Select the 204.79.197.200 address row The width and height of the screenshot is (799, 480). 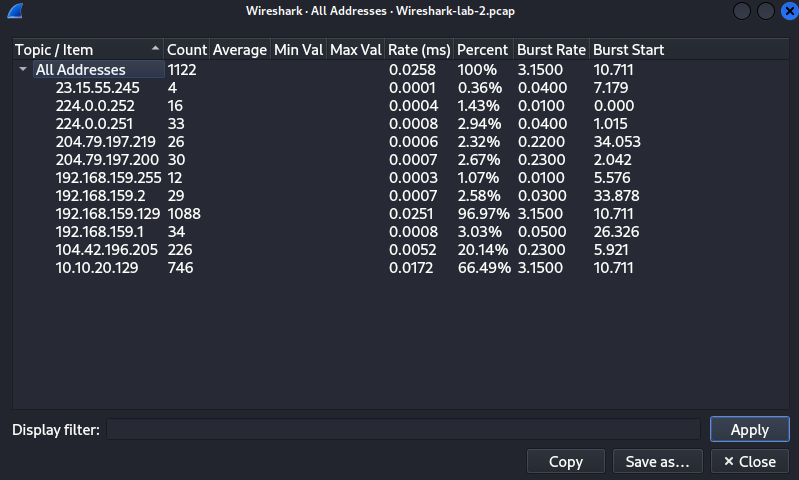tap(401, 159)
